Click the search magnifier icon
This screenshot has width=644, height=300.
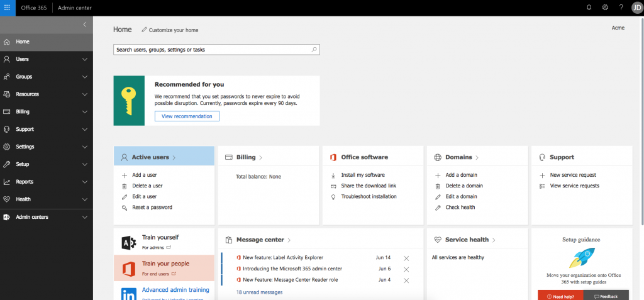click(314, 50)
